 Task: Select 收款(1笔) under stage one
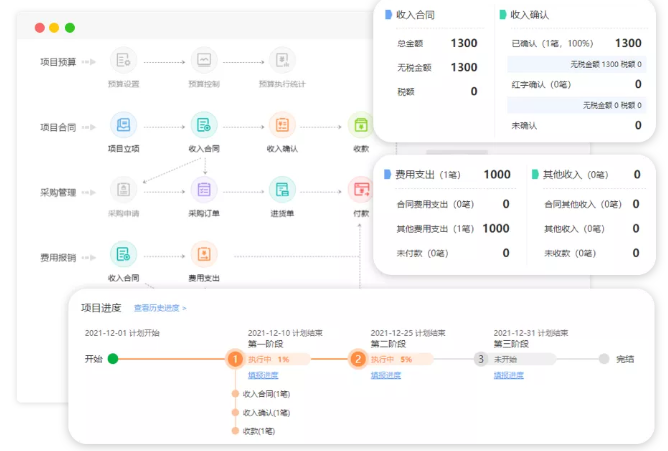(x=259, y=431)
